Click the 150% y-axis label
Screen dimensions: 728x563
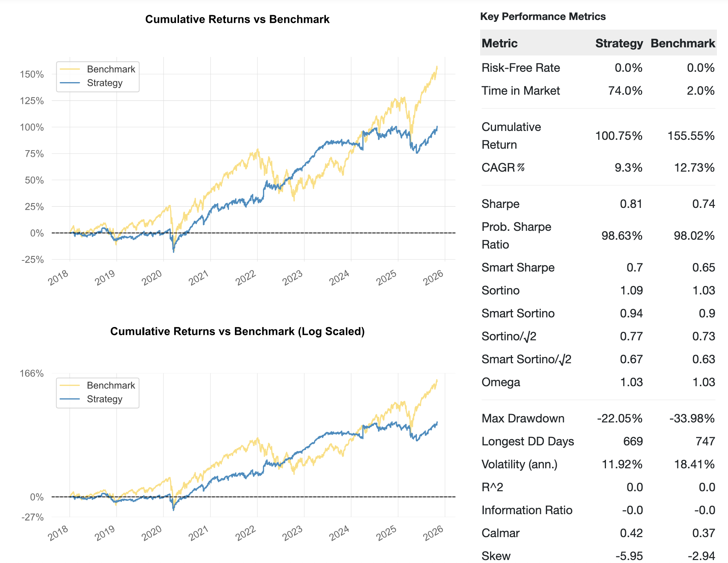pyautogui.click(x=32, y=74)
